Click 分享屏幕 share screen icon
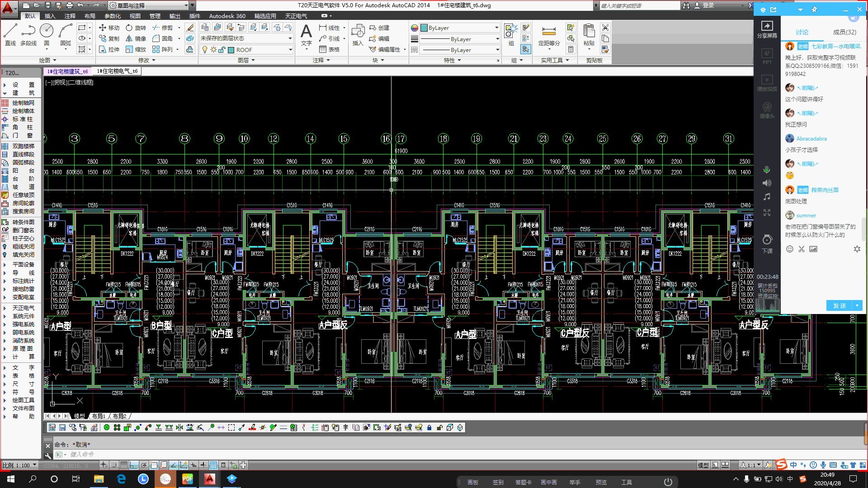This screenshot has height=488, width=868. click(767, 29)
